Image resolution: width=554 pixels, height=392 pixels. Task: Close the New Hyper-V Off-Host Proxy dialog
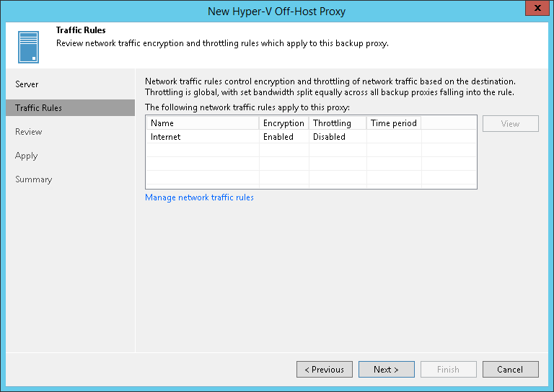click(535, 10)
